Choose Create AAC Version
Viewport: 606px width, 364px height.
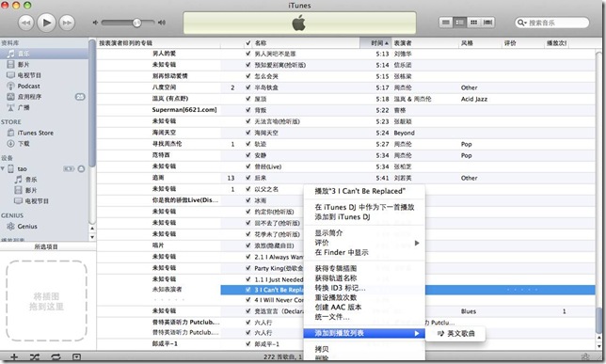tap(364, 308)
